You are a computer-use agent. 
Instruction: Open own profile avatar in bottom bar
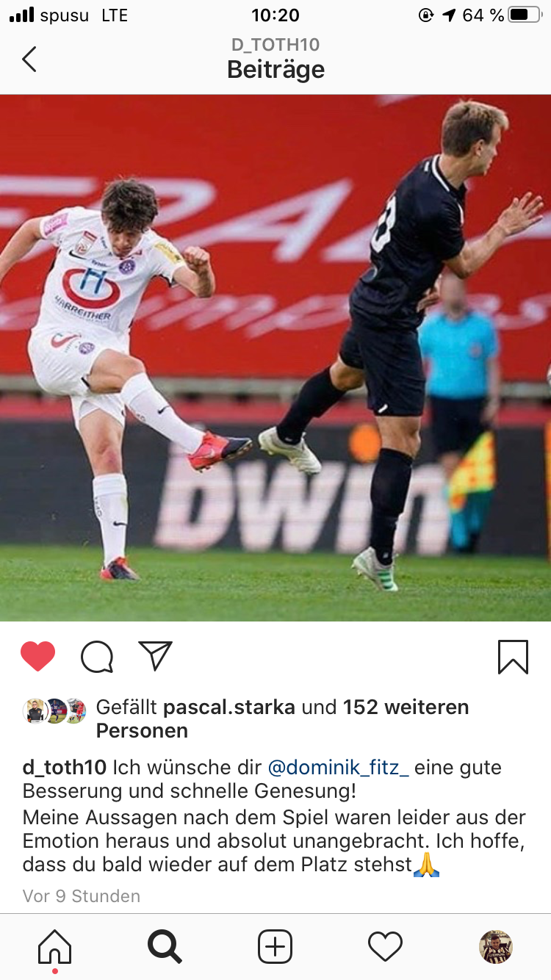[496, 946]
